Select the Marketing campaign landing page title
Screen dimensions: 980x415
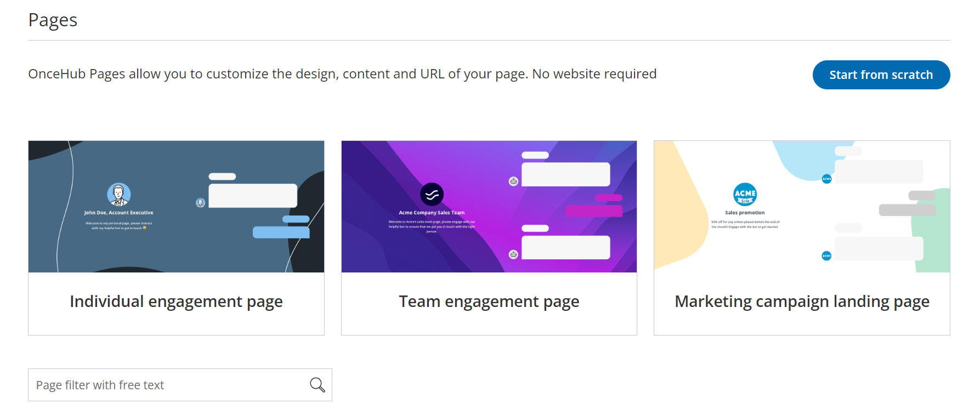click(x=802, y=302)
